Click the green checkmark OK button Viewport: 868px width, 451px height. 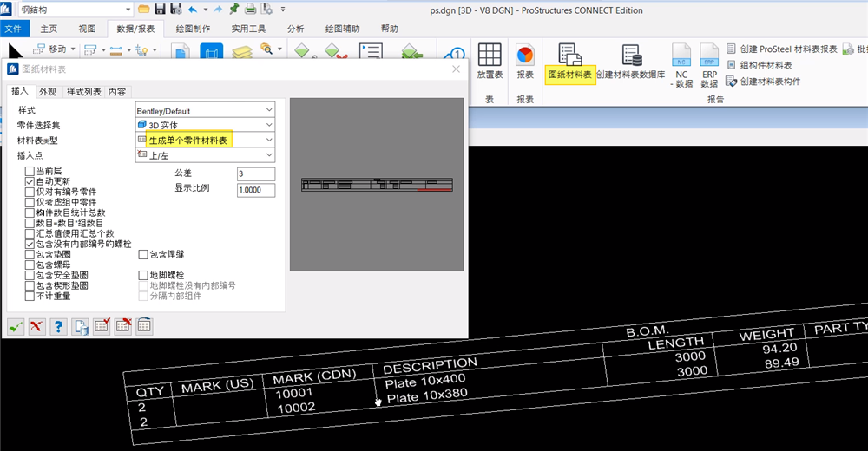point(16,326)
